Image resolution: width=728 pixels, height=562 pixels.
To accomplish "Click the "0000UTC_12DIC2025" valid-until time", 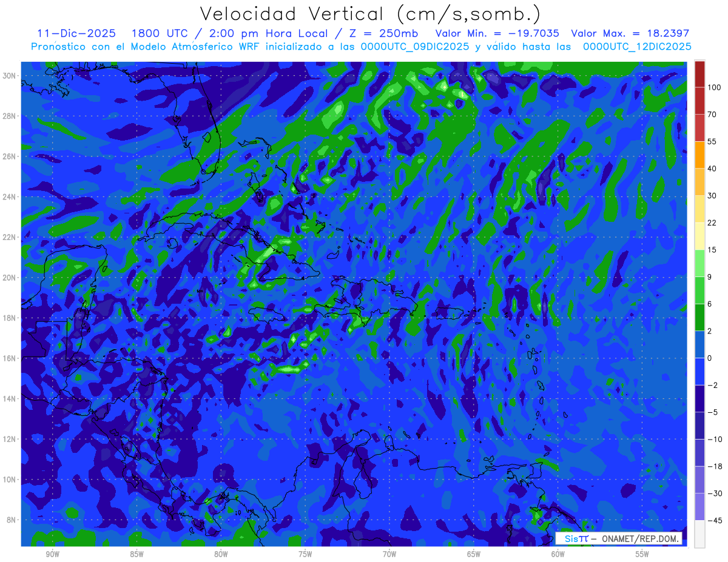I will pyautogui.click(x=636, y=47).
